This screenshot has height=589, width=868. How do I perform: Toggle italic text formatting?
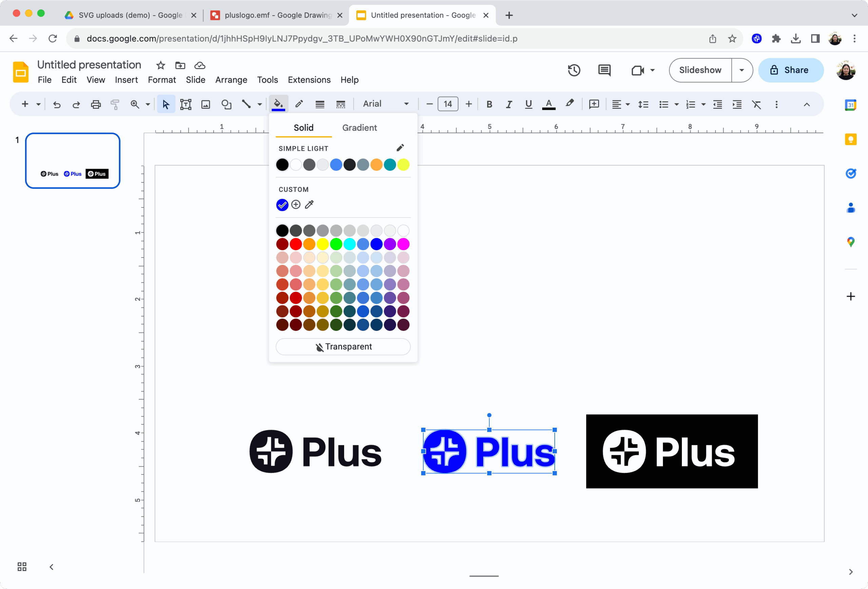point(509,104)
